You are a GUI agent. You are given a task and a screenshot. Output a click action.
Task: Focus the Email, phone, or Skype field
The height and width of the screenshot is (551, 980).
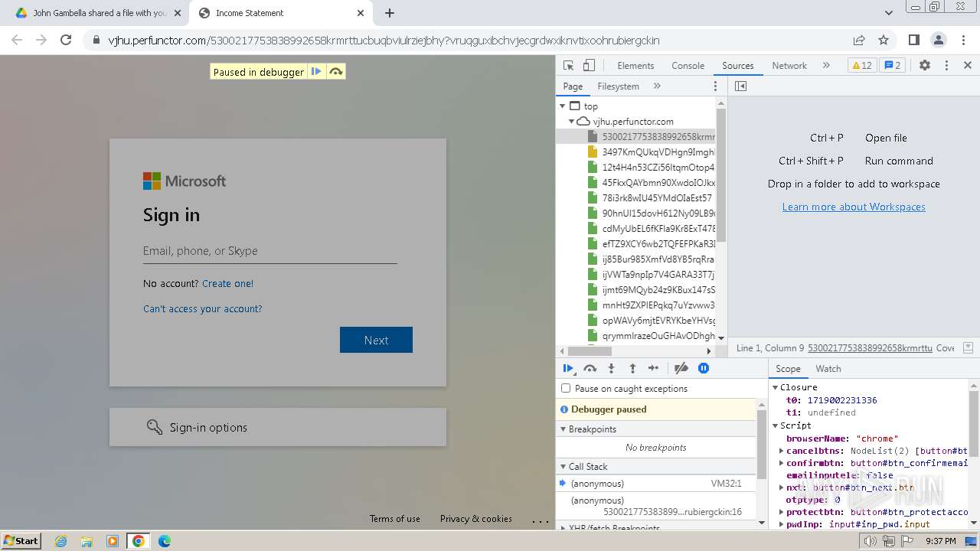(269, 251)
